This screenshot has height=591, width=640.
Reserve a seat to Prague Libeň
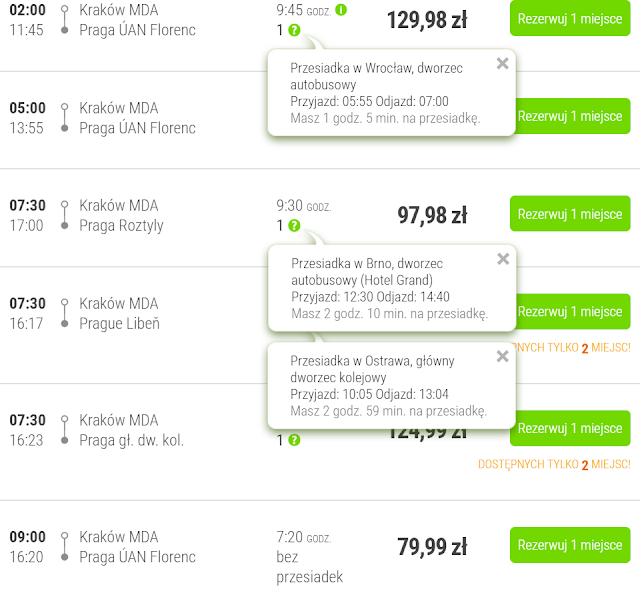570,311
